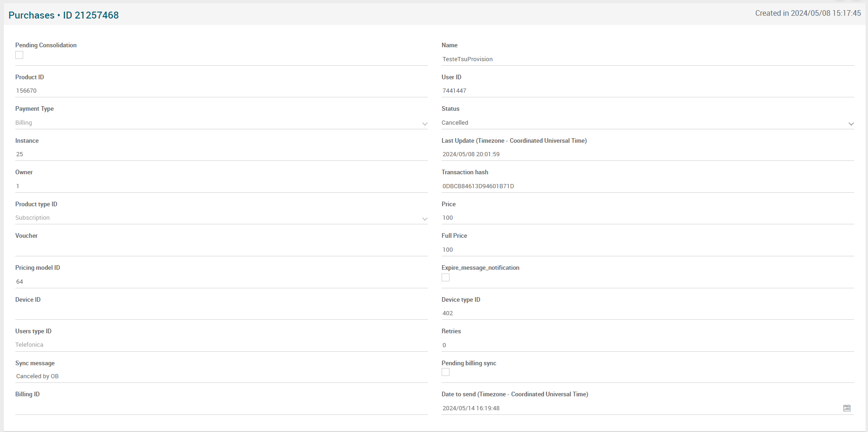Click the Full Price field
The height and width of the screenshot is (432, 868).
pyautogui.click(x=647, y=250)
